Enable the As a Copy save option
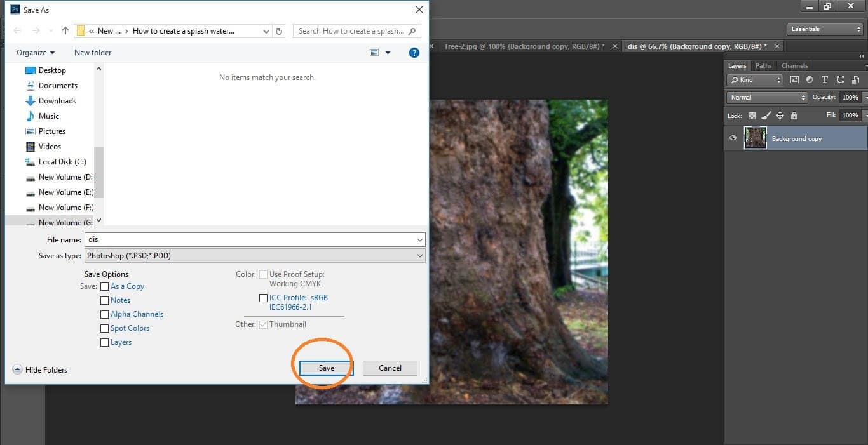The height and width of the screenshot is (445, 868). coord(104,286)
